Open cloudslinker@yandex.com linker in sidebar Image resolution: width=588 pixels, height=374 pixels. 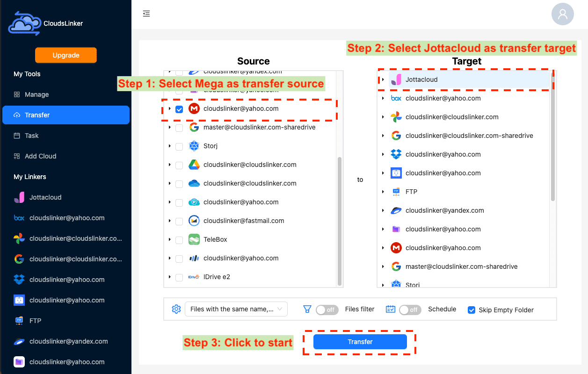tap(66, 341)
